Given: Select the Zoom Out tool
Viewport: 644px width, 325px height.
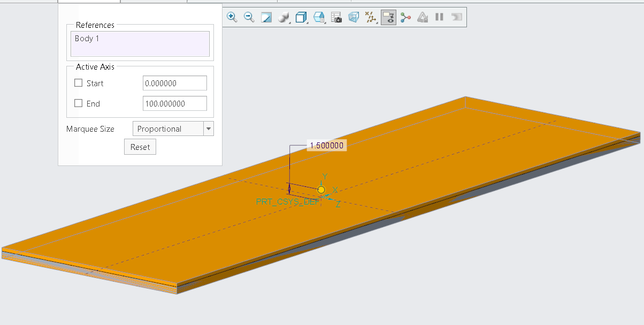Looking at the screenshot, I should coord(249,17).
